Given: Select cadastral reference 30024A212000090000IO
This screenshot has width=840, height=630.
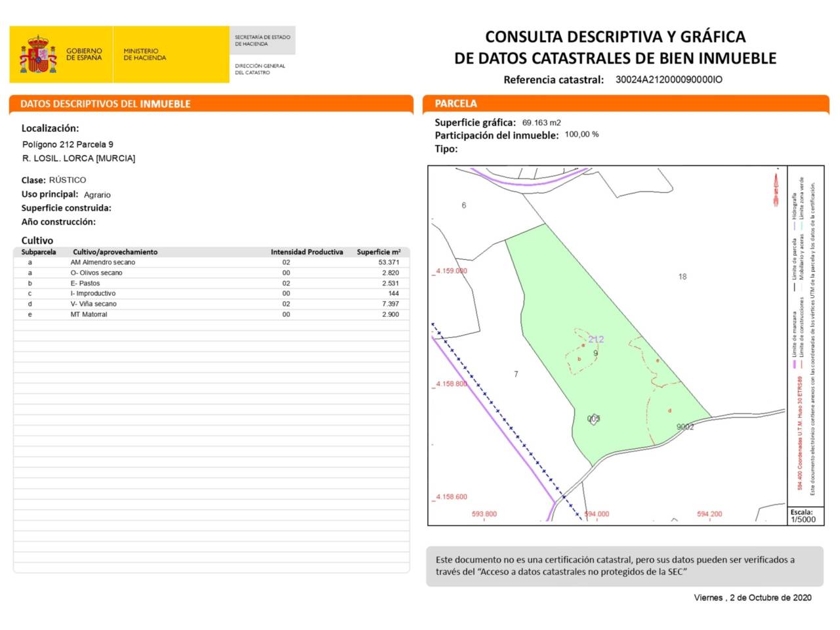Looking at the screenshot, I should pos(669,79).
